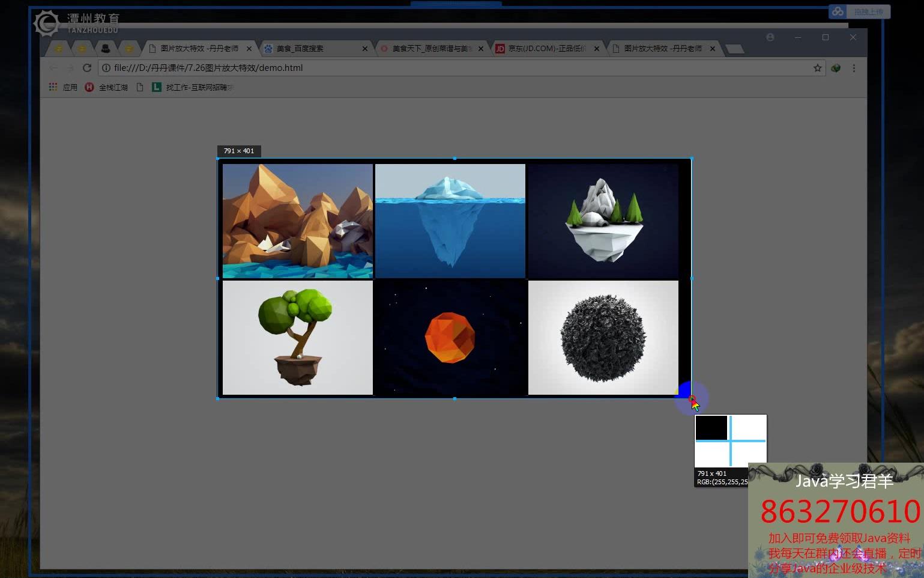Click the brown mountains thumbnail
Image resolution: width=924 pixels, height=578 pixels.
298,221
